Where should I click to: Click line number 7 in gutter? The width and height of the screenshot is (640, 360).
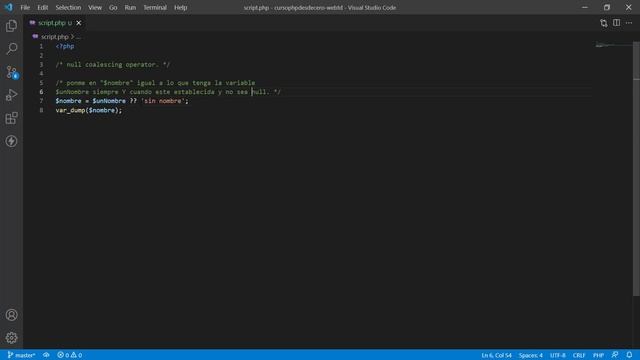point(41,101)
